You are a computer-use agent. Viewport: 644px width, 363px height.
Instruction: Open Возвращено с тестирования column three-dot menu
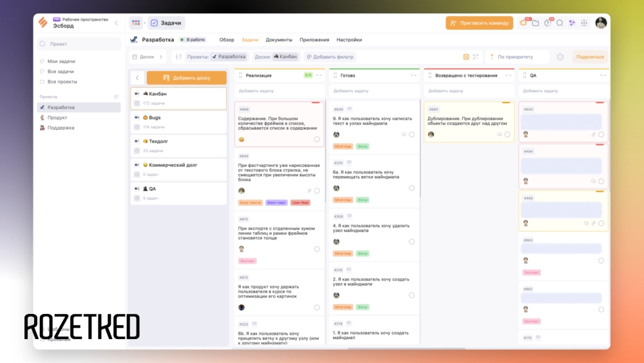pos(509,75)
